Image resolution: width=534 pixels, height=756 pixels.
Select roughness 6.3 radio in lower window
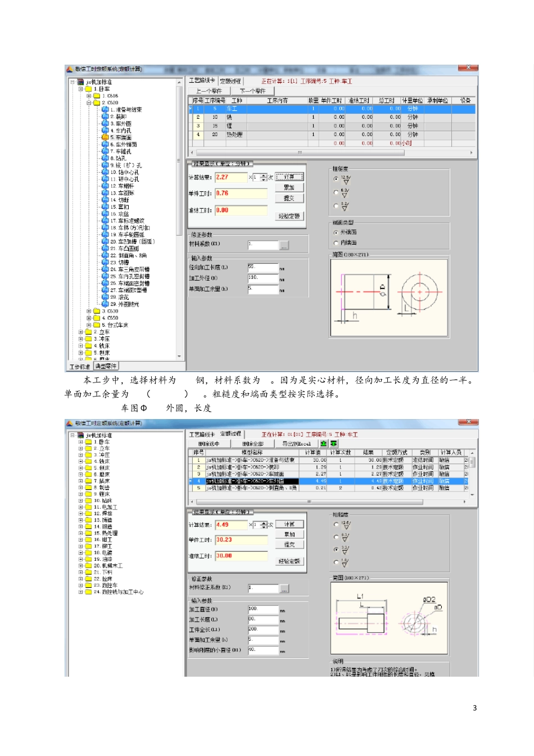coord(336,537)
